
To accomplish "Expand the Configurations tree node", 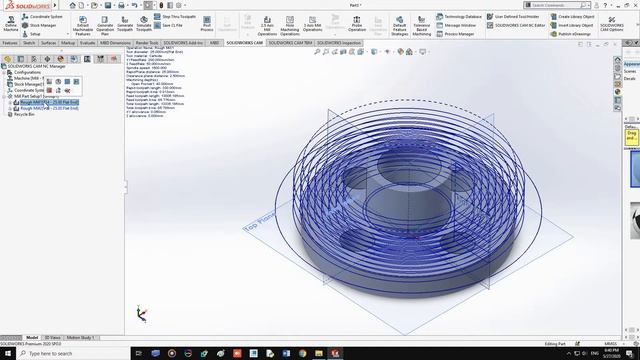I will point(4,72).
